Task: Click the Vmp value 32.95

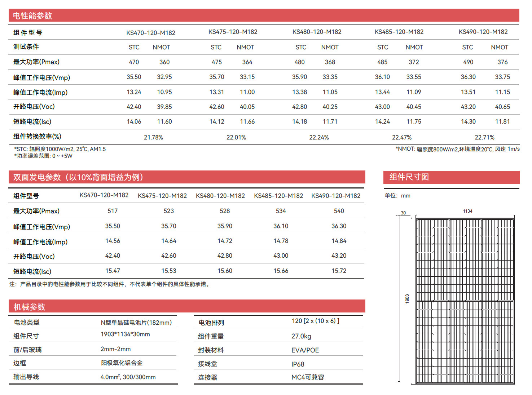Action: (x=164, y=77)
